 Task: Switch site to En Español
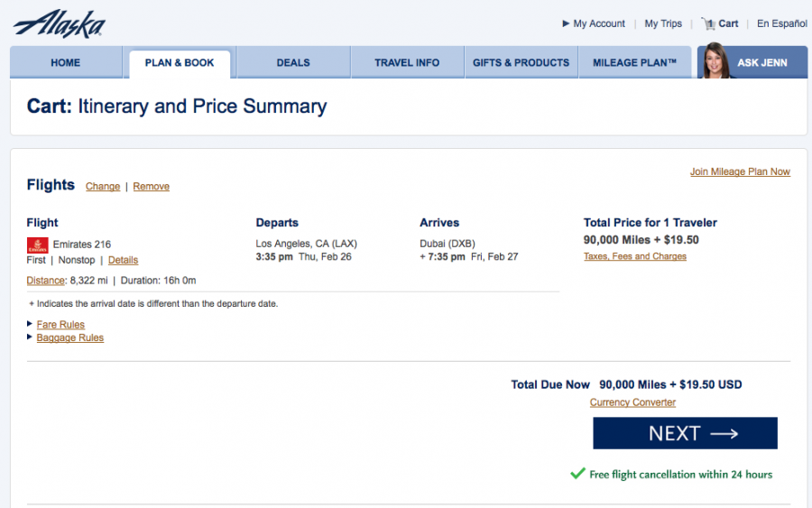tap(782, 23)
